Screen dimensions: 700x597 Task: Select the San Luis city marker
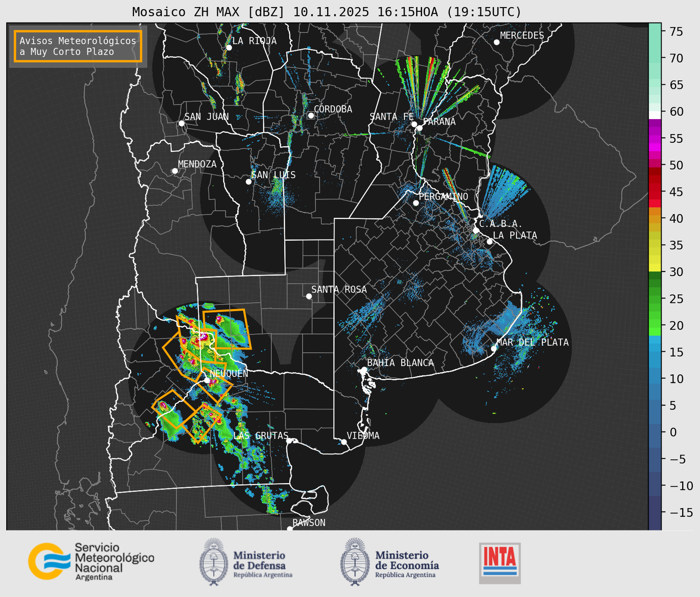(x=249, y=182)
